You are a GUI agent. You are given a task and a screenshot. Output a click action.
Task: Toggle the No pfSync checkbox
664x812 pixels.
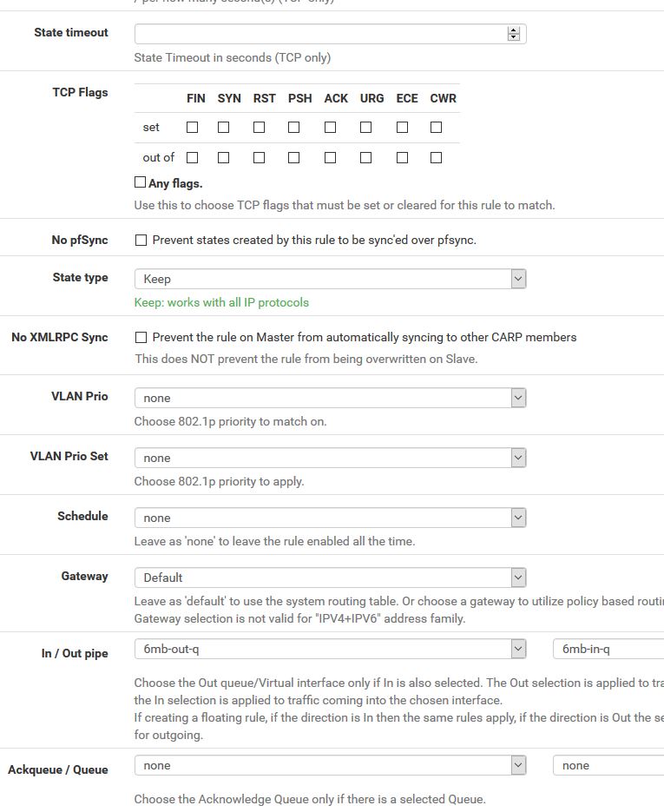[x=141, y=241]
